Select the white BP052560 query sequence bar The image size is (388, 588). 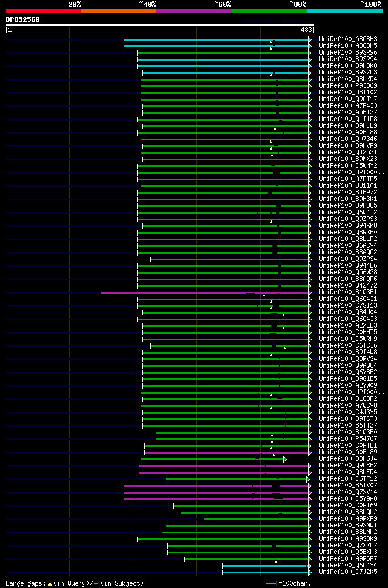[159, 25]
